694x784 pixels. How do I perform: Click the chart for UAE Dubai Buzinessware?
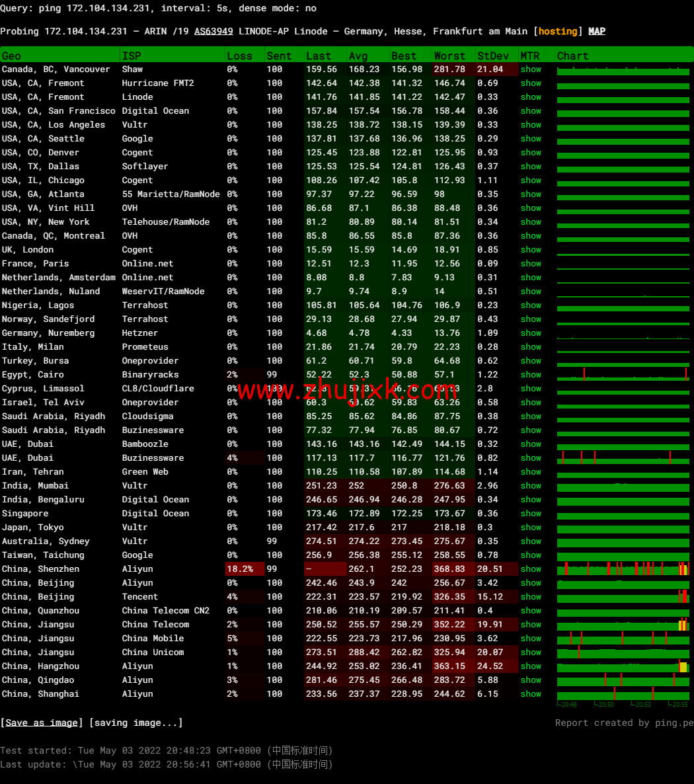[x=623, y=458]
